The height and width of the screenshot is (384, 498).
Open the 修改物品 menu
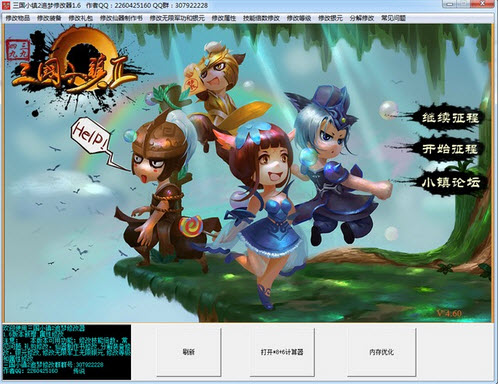pos(18,18)
